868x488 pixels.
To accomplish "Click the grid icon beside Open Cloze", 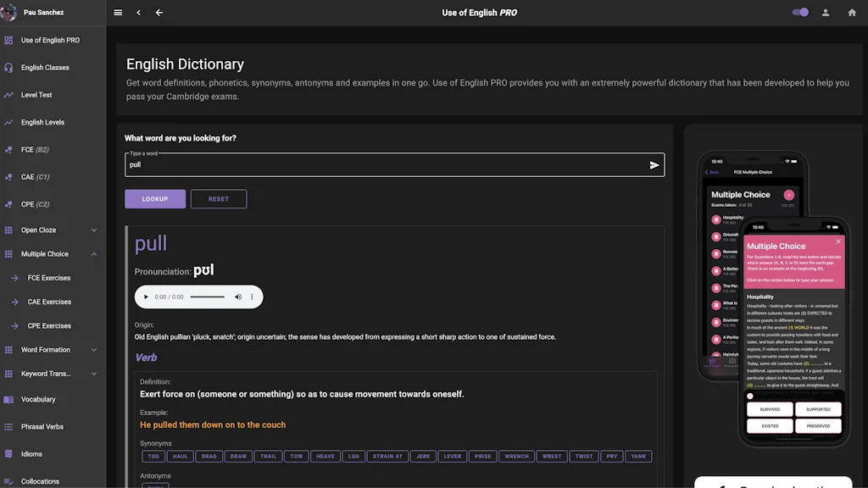I will coord(8,230).
